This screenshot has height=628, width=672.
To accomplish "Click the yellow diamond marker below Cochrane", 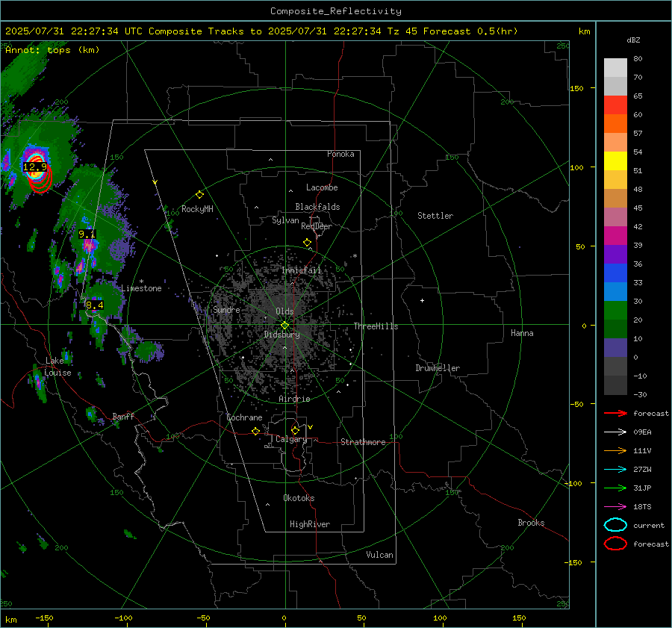I will pos(256,431).
